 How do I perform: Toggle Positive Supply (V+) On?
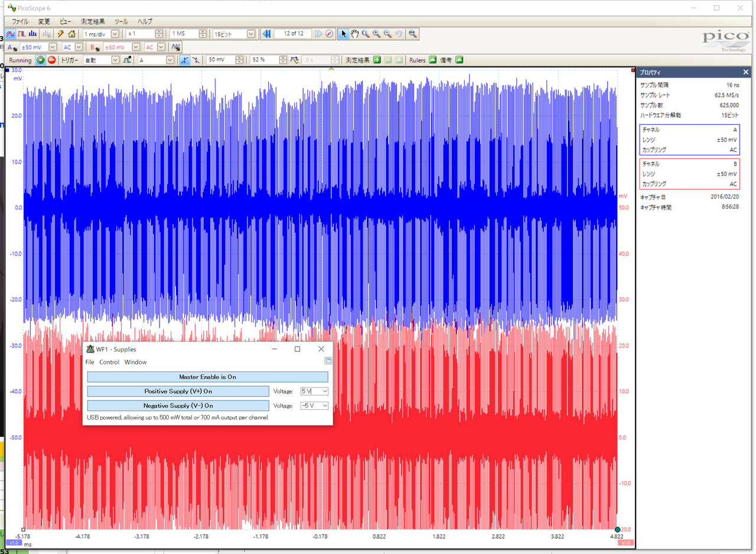(x=178, y=391)
